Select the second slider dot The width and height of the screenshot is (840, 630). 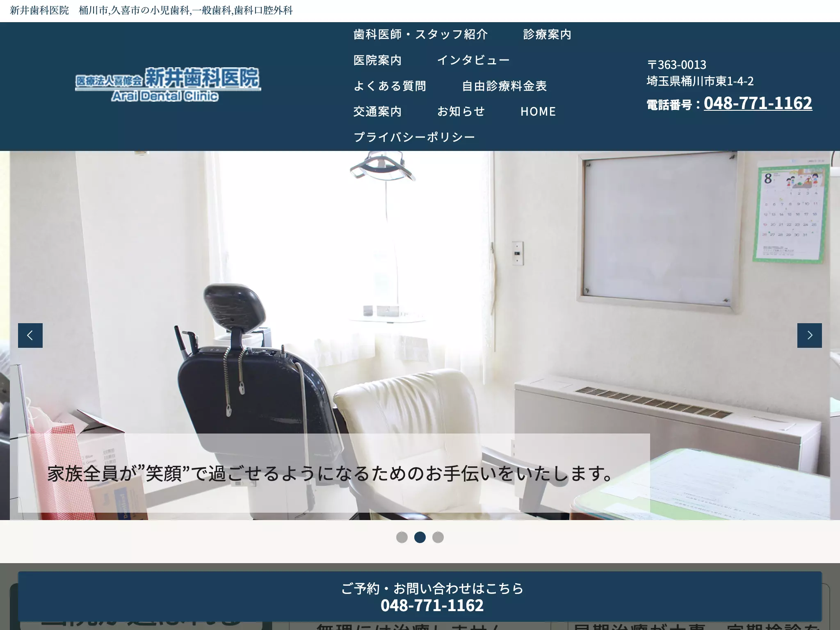420,537
